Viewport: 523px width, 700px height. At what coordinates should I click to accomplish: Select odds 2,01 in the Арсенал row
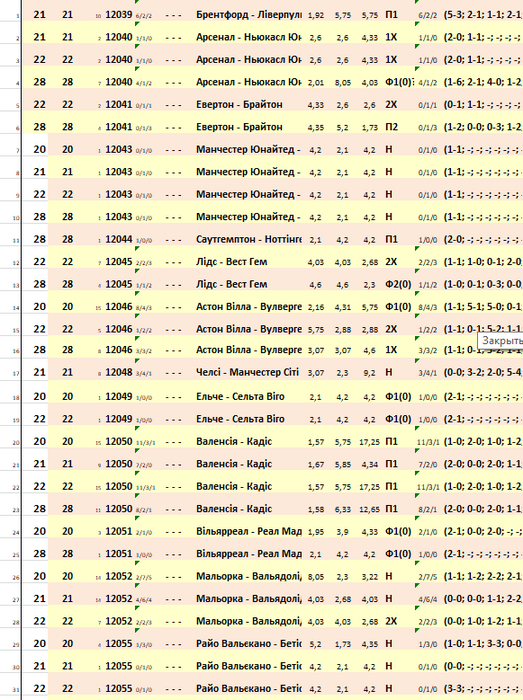point(316,83)
